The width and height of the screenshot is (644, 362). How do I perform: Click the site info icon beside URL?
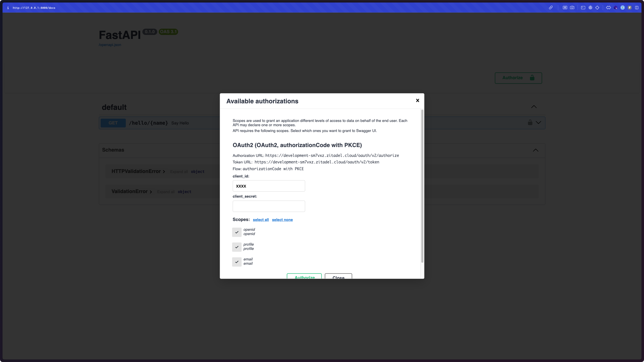[x=8, y=8]
